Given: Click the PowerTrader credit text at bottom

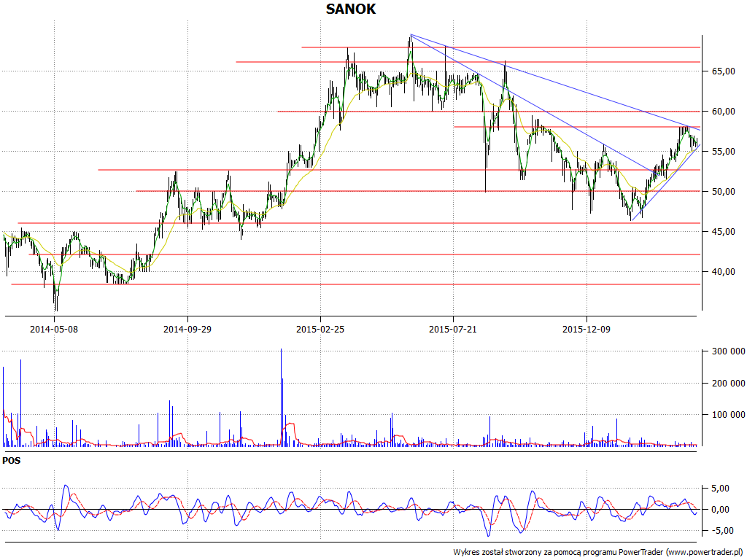Looking at the screenshot, I should (598, 553).
